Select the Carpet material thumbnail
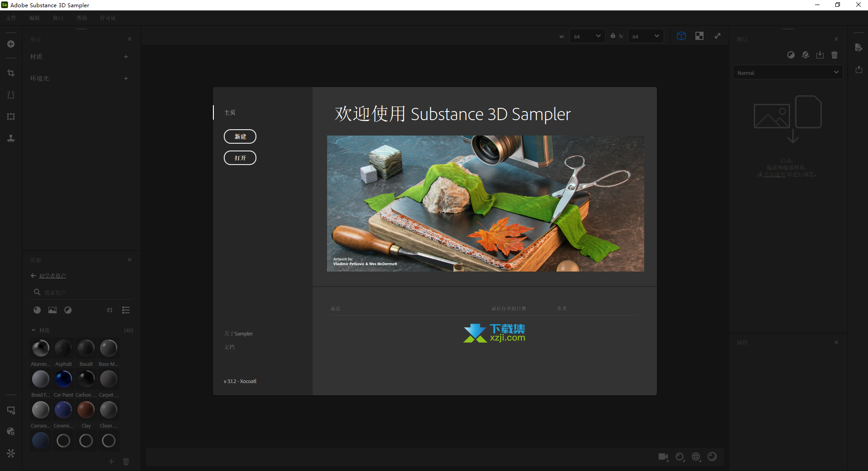This screenshot has width=868, height=471. tap(109, 379)
